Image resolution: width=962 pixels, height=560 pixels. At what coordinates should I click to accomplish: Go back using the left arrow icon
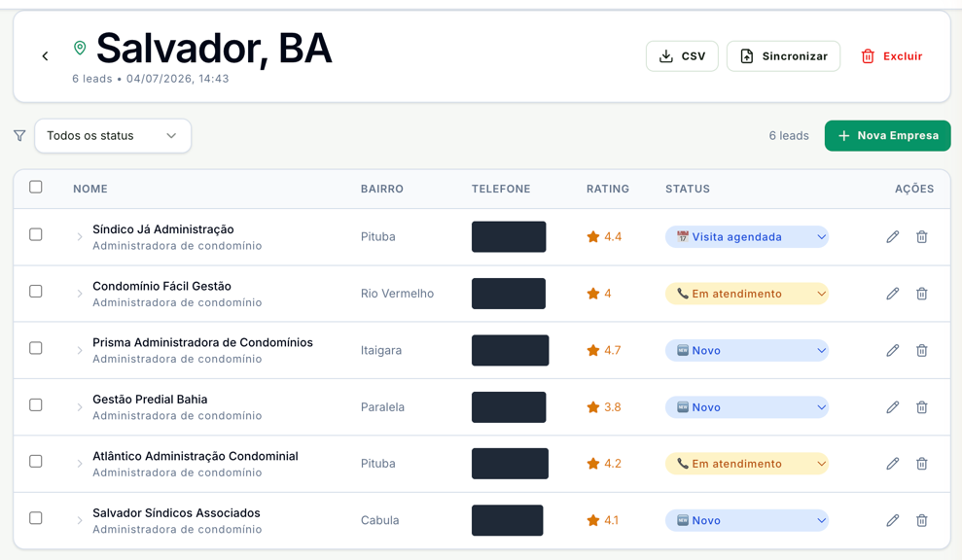coord(45,55)
